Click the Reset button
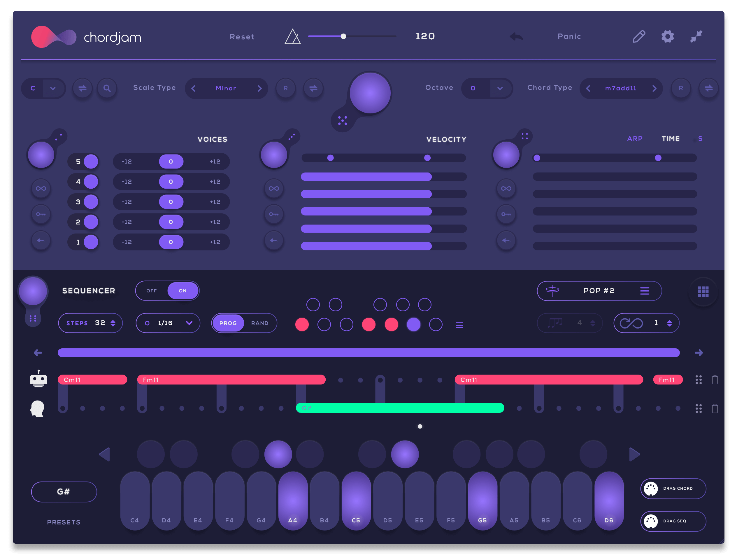Screen dimensions: 737x560 point(242,37)
